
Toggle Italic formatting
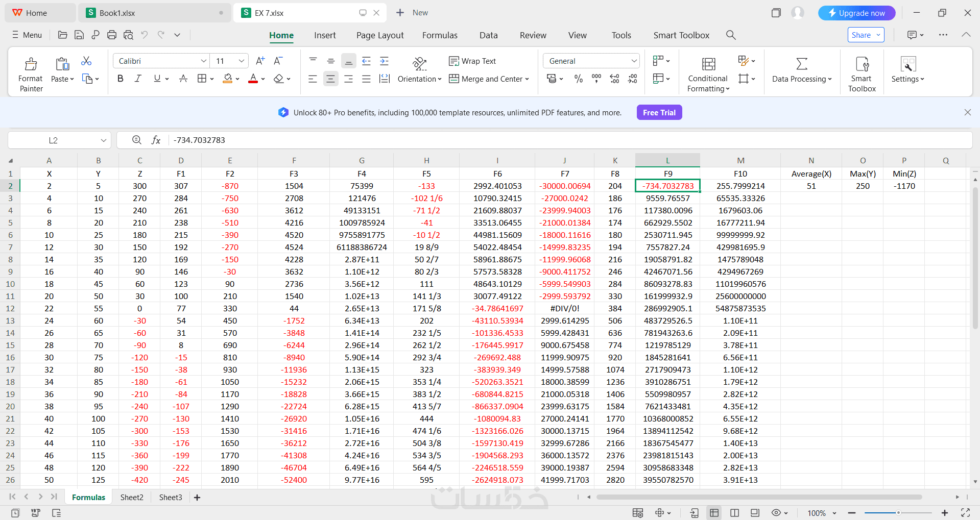pyautogui.click(x=138, y=79)
